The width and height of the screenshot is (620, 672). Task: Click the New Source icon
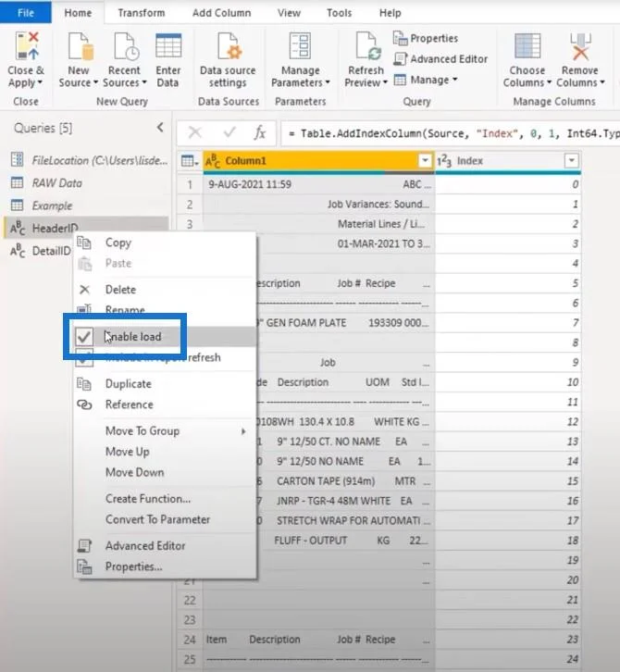click(81, 46)
